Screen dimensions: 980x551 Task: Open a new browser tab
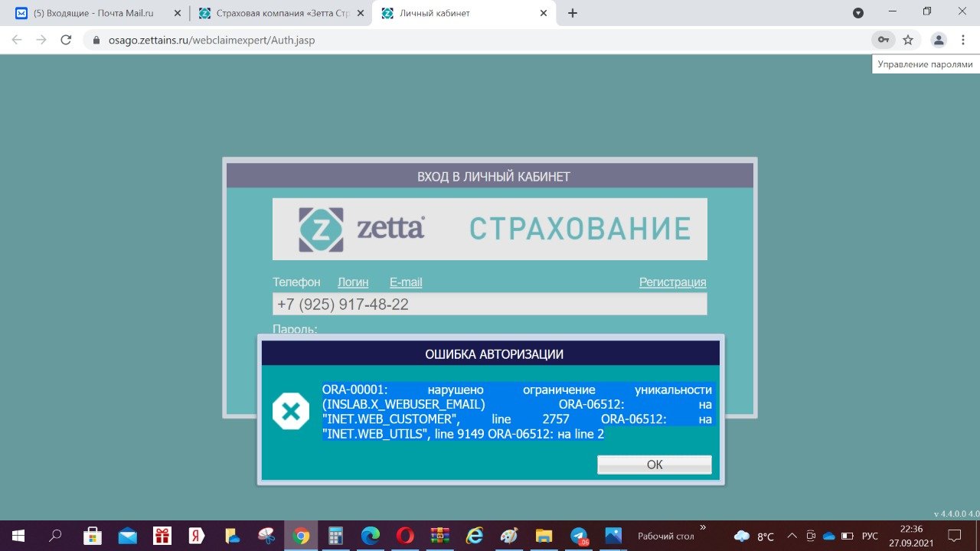pyautogui.click(x=573, y=13)
